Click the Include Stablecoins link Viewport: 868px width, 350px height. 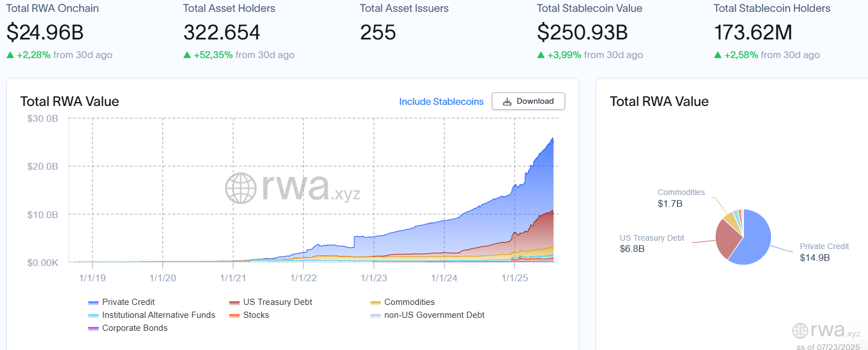(441, 102)
